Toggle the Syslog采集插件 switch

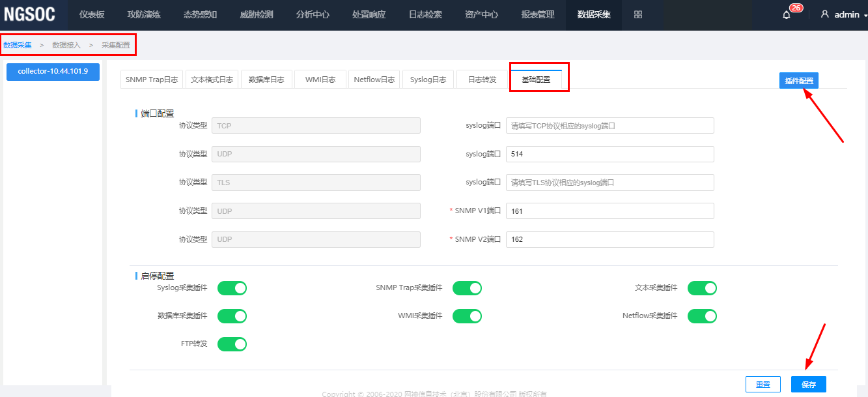tap(232, 288)
